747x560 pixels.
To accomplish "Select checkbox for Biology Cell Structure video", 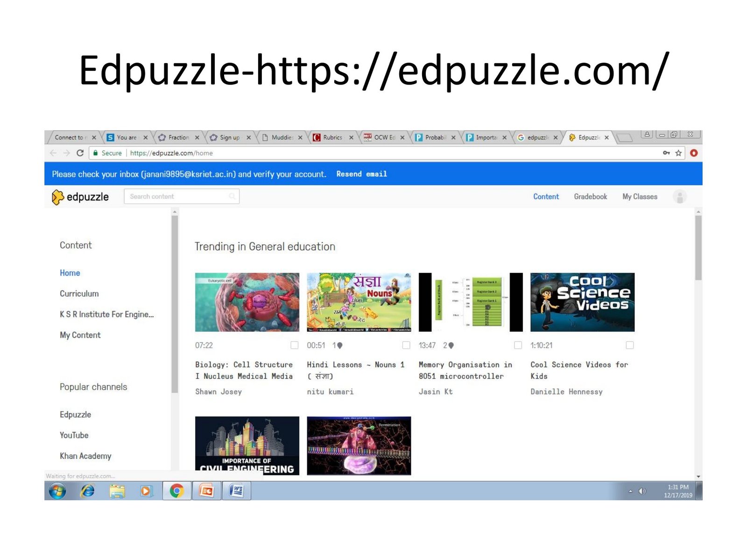I will coord(295,345).
